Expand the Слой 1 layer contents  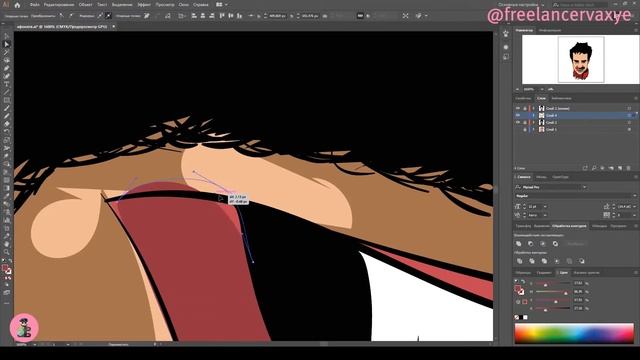[x=533, y=129]
